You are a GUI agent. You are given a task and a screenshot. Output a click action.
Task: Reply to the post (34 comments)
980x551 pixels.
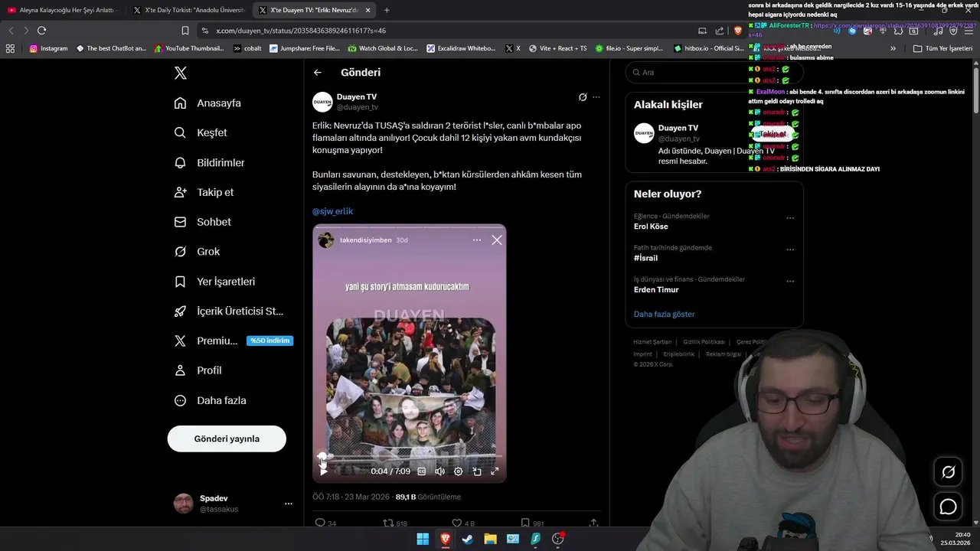point(325,523)
